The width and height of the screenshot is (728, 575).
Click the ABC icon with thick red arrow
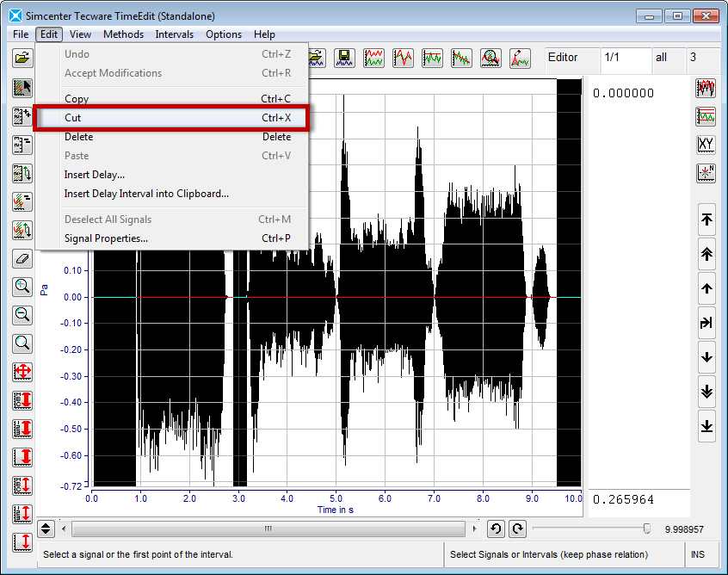tap(22, 400)
